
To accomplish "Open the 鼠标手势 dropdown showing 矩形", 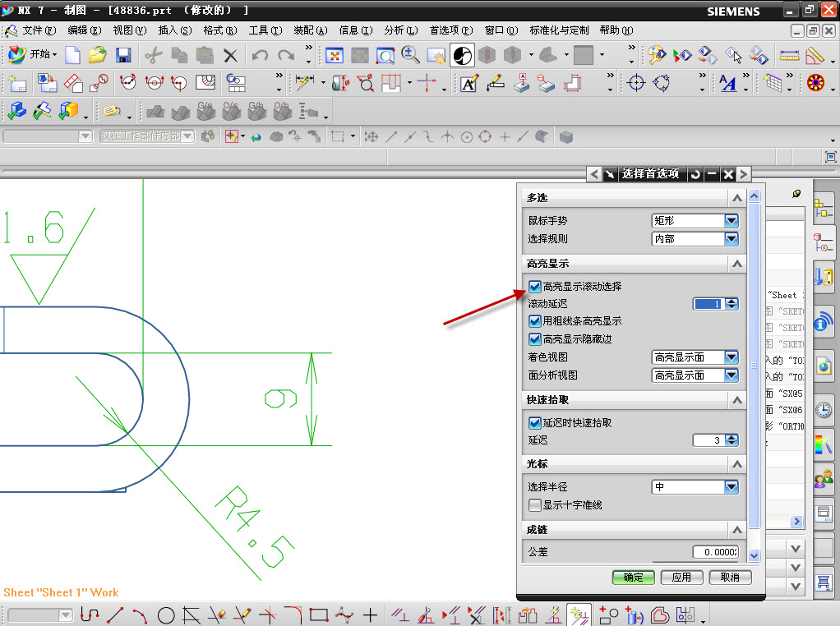I will 695,221.
